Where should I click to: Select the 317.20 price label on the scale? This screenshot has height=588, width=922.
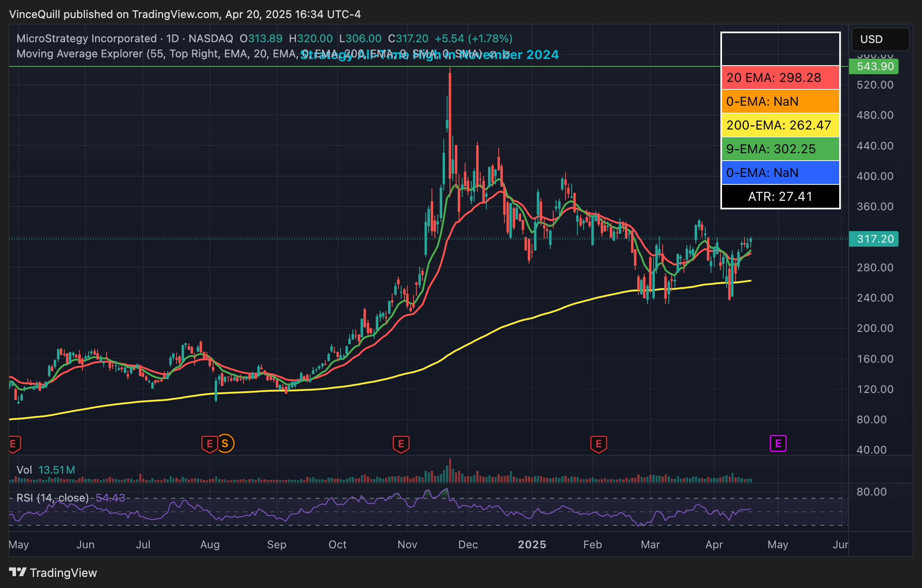874,239
